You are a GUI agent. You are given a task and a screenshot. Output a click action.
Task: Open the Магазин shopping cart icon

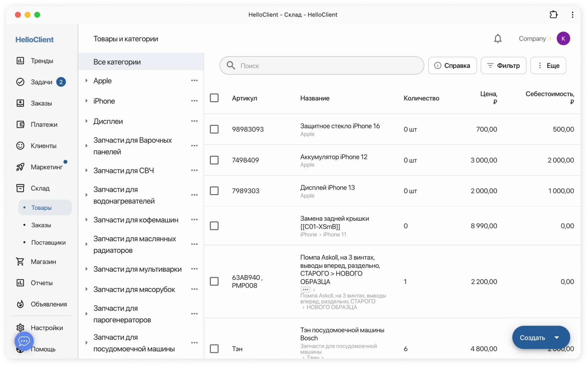pyautogui.click(x=20, y=261)
